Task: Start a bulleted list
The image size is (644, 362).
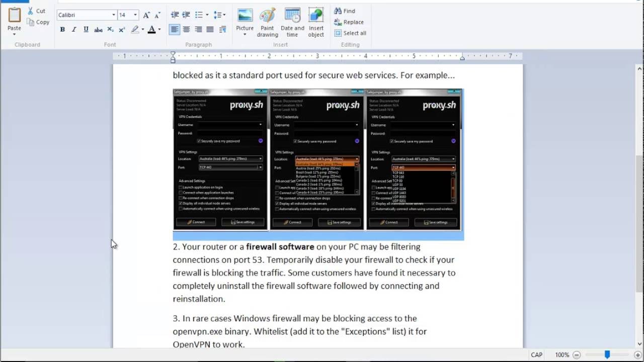Action: pos(199,15)
